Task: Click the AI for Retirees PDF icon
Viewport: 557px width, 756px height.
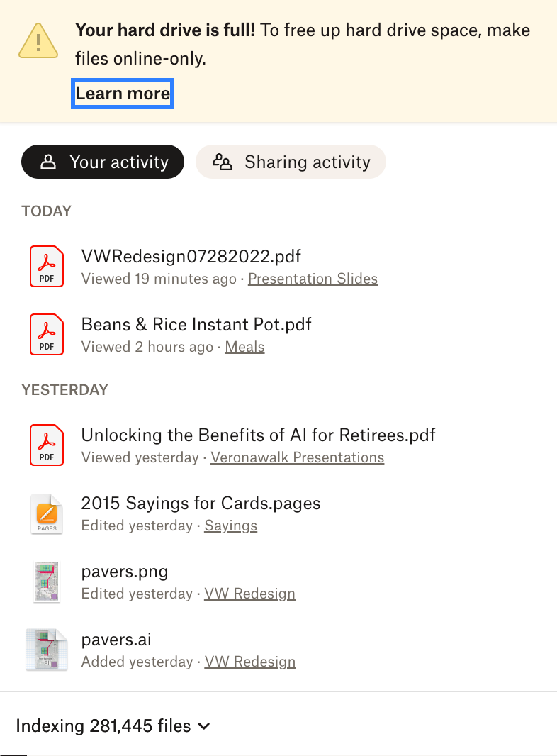Action: (47, 445)
